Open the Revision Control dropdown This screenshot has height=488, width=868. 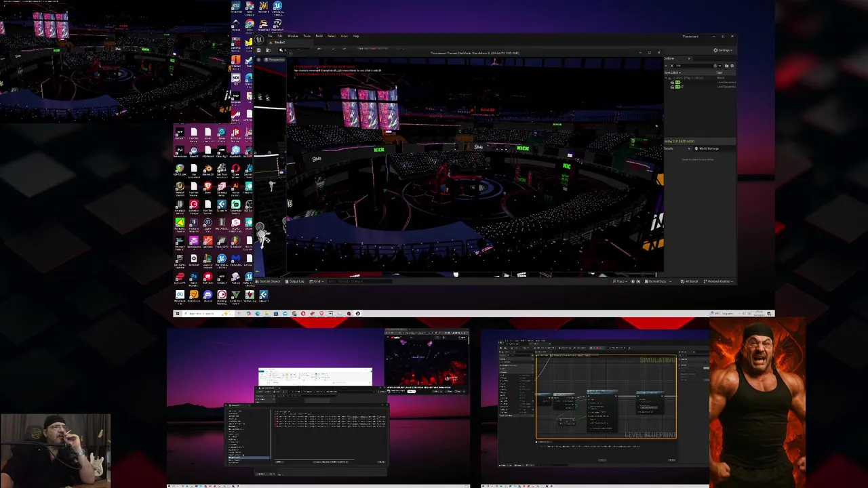(x=718, y=281)
